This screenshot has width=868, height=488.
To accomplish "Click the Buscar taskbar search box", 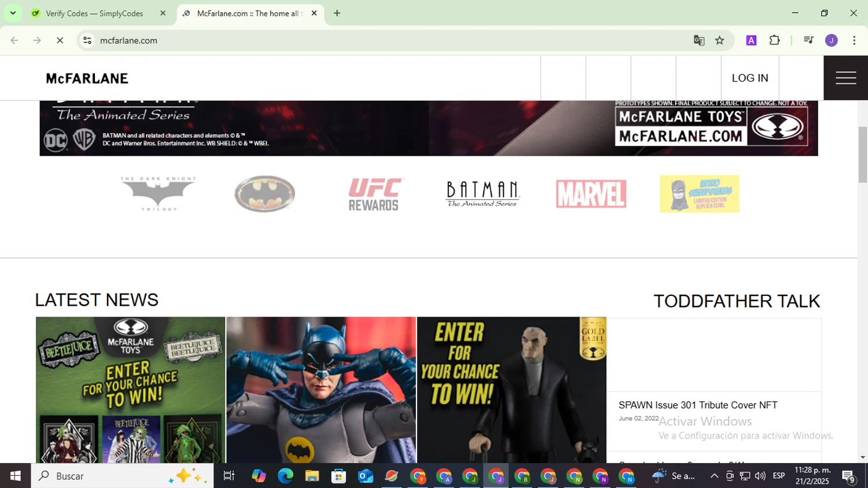I will (122, 476).
